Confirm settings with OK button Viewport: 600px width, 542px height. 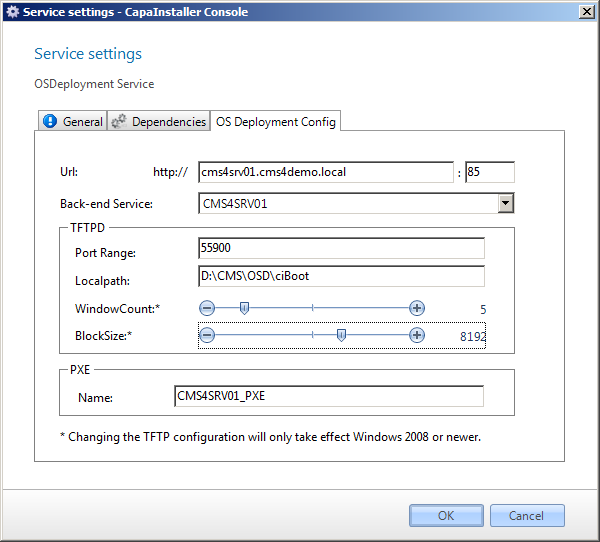coord(446,515)
